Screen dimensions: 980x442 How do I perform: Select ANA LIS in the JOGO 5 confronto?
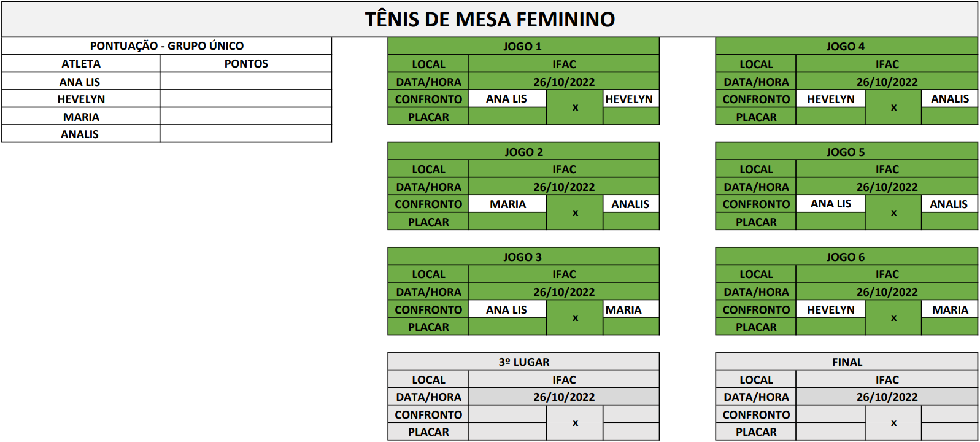830,204
